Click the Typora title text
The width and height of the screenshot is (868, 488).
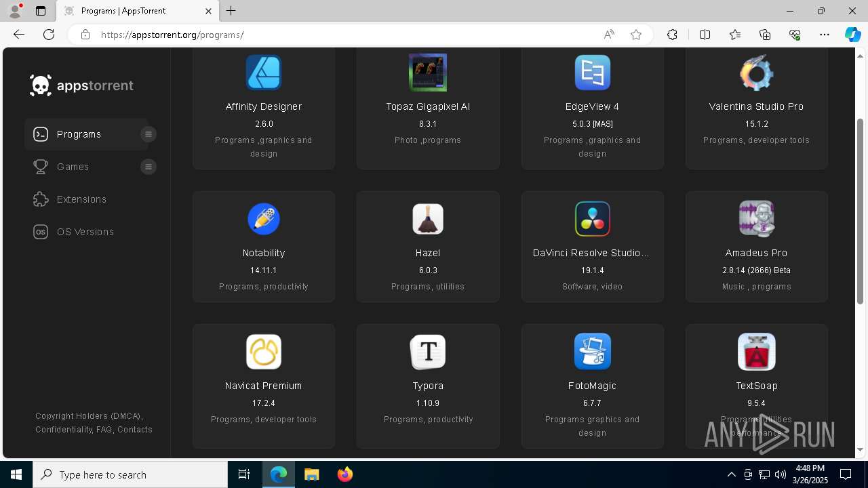tap(428, 386)
